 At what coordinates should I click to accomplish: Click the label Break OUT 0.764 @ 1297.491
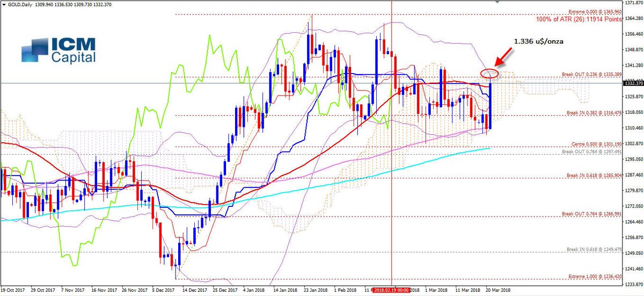591,152
